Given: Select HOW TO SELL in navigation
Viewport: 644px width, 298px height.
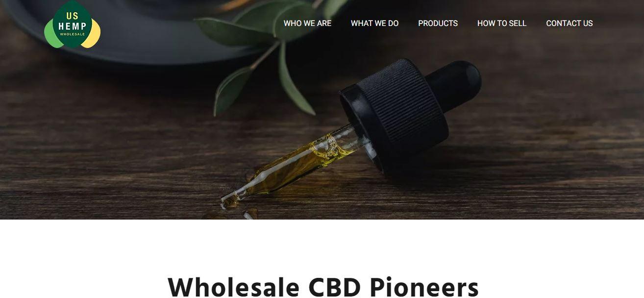Looking at the screenshot, I should (501, 23).
